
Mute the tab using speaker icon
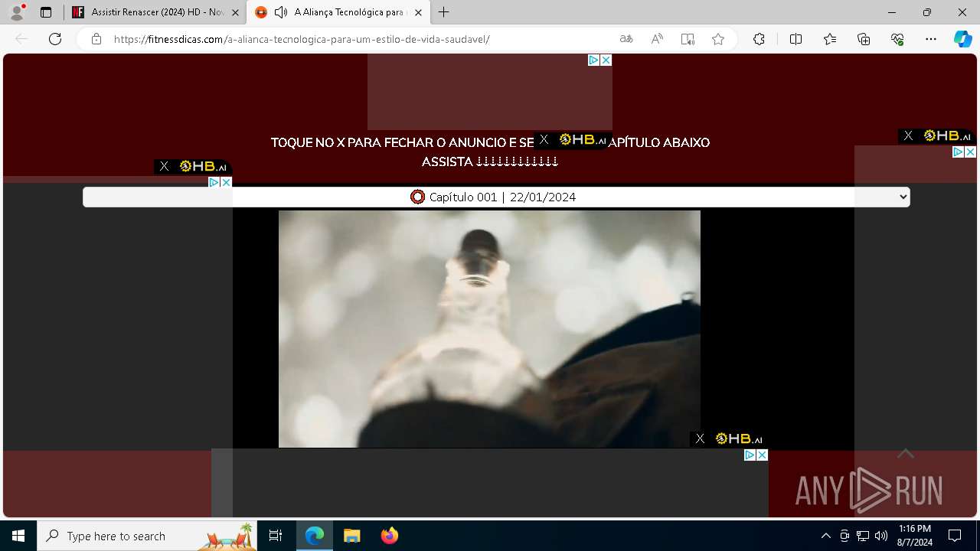(281, 12)
